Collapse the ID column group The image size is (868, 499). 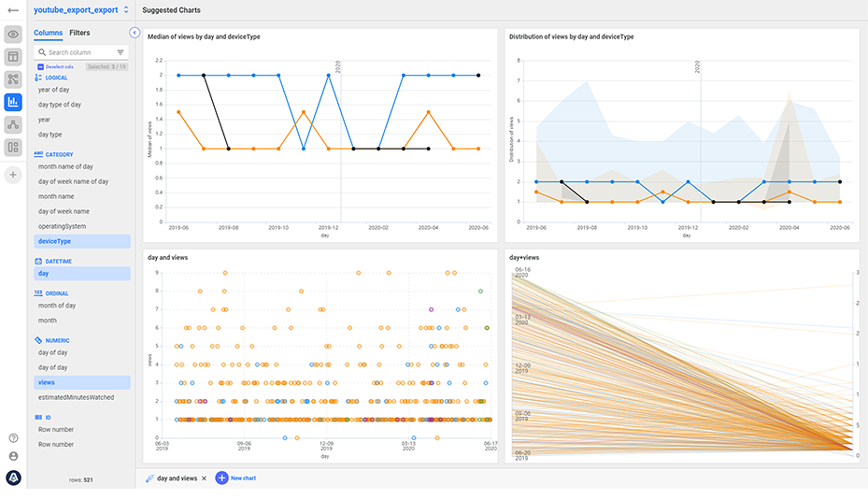(x=49, y=418)
